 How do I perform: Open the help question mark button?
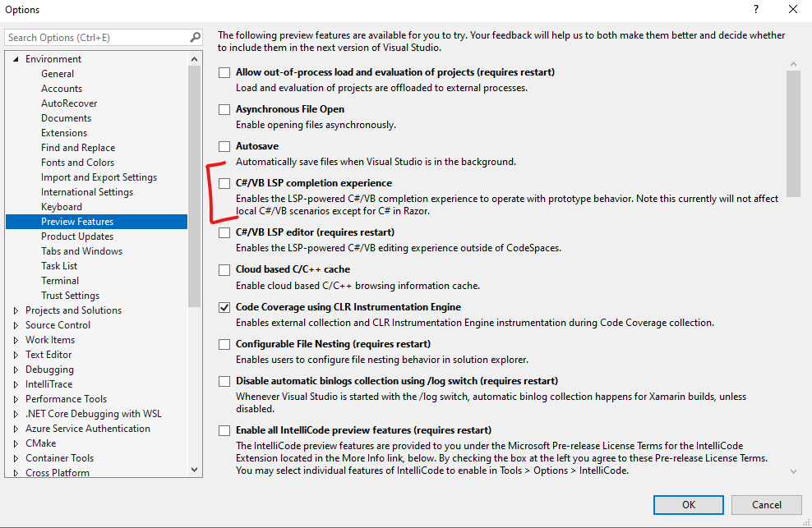756,9
